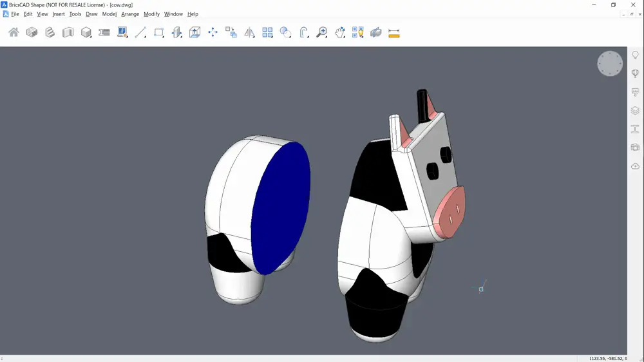
Task: Open the Layers stack side panel
Action: point(636,111)
